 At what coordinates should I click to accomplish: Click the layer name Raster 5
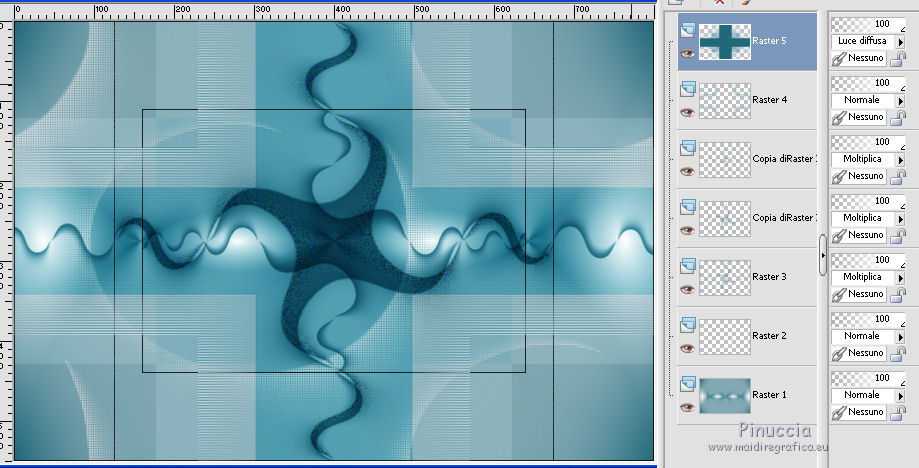click(770, 41)
